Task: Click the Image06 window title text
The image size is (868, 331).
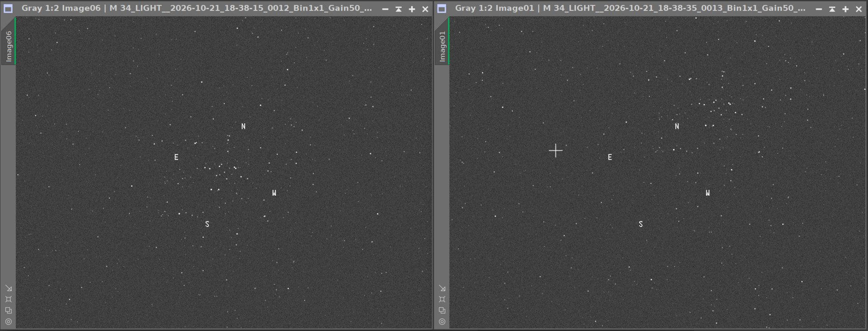Action: (x=197, y=8)
